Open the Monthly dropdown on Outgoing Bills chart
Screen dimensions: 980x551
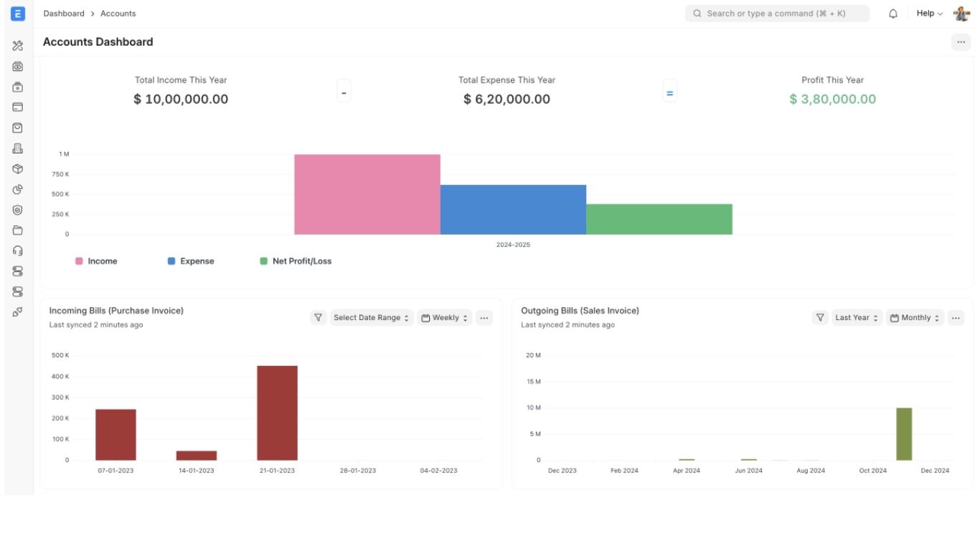click(x=914, y=317)
